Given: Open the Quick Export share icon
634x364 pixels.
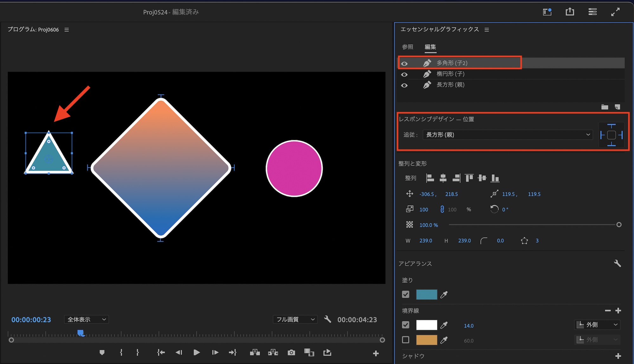Looking at the screenshot, I should click(x=570, y=12).
